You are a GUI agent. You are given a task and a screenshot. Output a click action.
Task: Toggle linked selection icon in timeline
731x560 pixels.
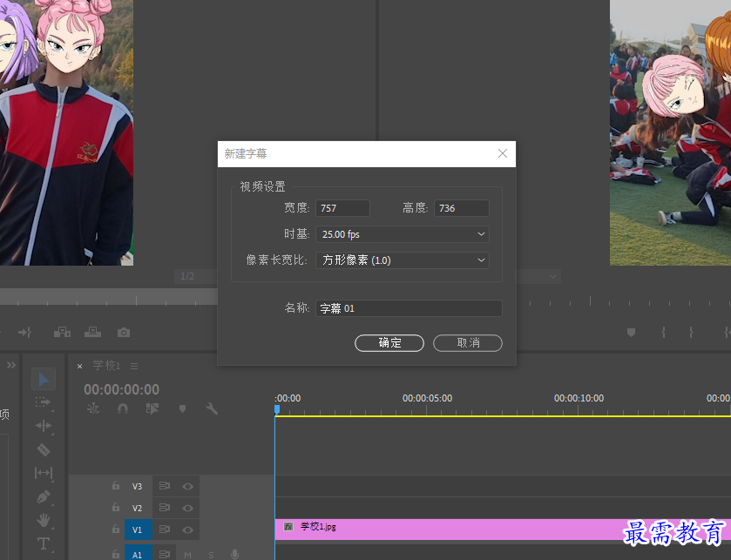tap(152, 408)
